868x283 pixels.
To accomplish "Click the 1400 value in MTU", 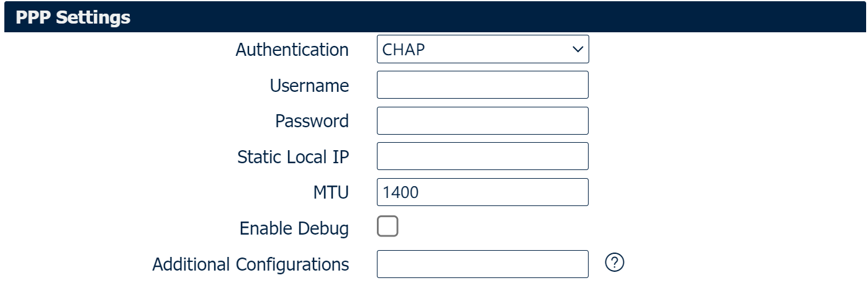I will tap(400, 193).
